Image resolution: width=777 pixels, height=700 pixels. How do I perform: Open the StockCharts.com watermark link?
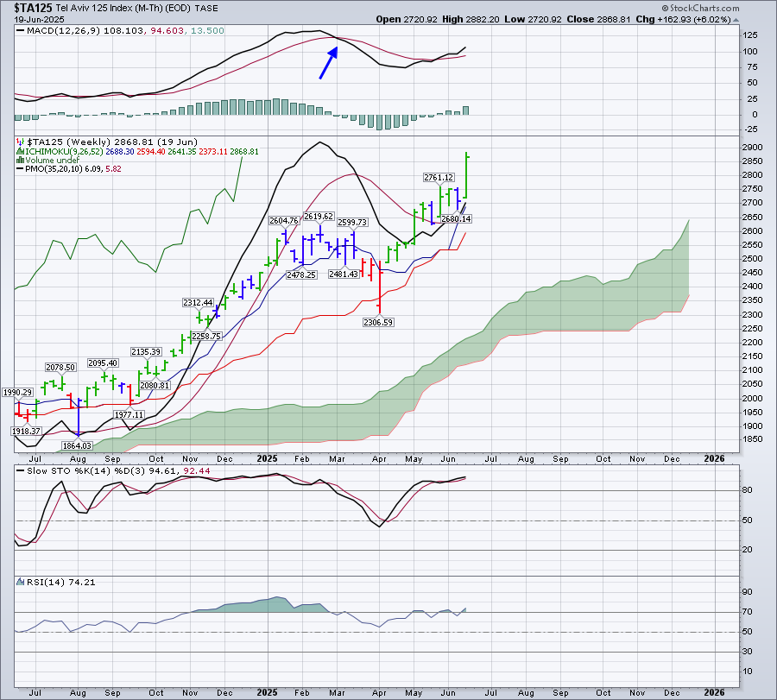click(700, 8)
